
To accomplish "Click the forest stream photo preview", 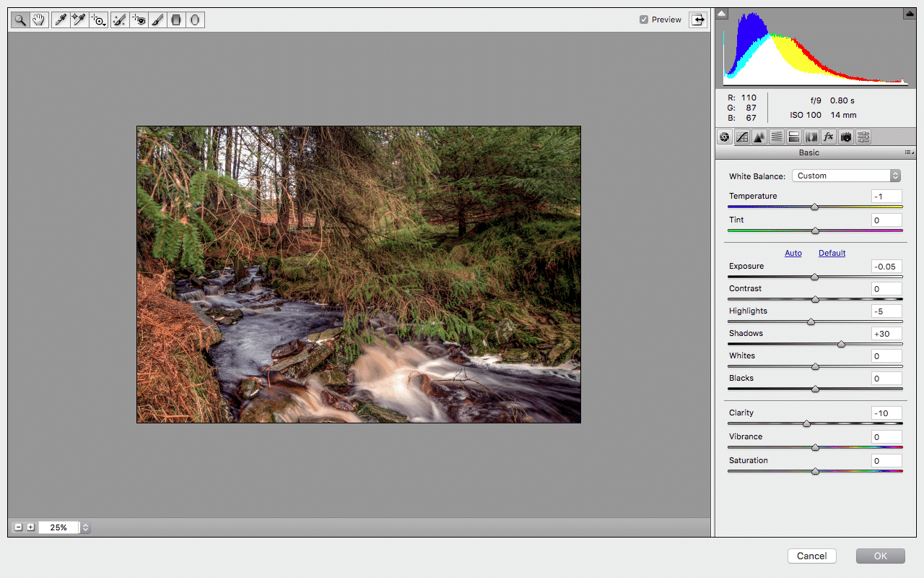I will (x=359, y=275).
